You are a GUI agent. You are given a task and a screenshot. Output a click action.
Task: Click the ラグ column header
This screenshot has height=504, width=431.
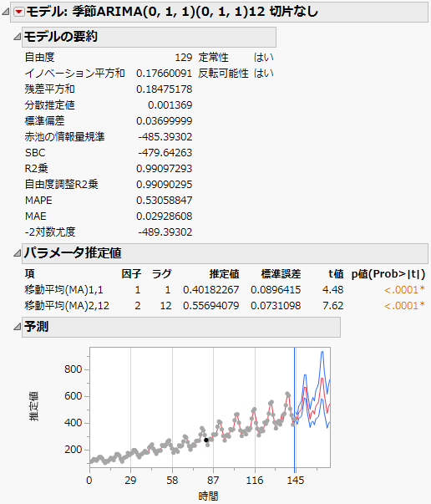coord(161,274)
